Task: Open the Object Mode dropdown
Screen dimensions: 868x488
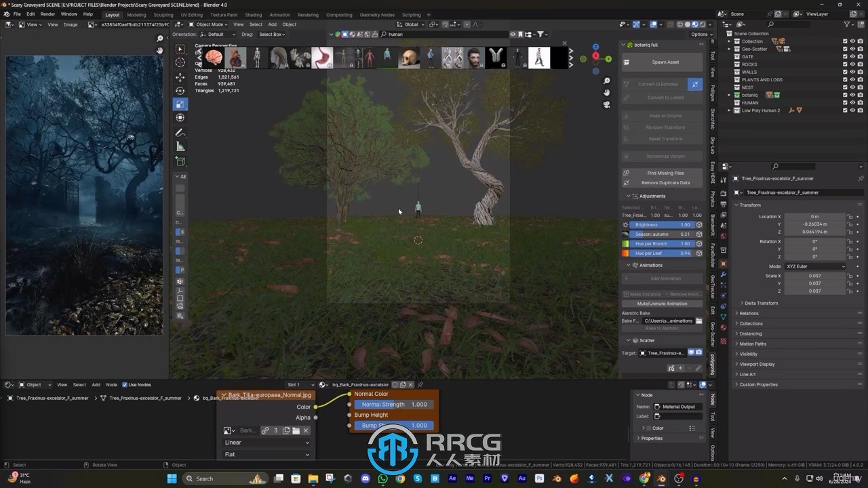Action: point(208,24)
